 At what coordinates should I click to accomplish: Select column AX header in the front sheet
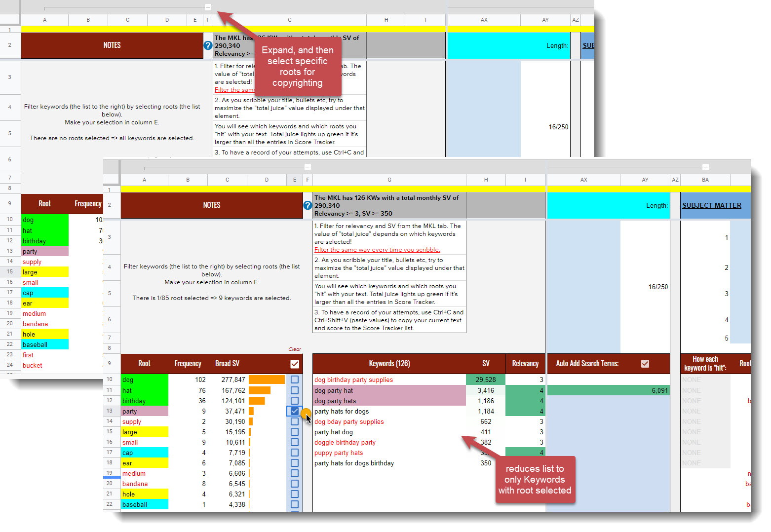click(584, 180)
